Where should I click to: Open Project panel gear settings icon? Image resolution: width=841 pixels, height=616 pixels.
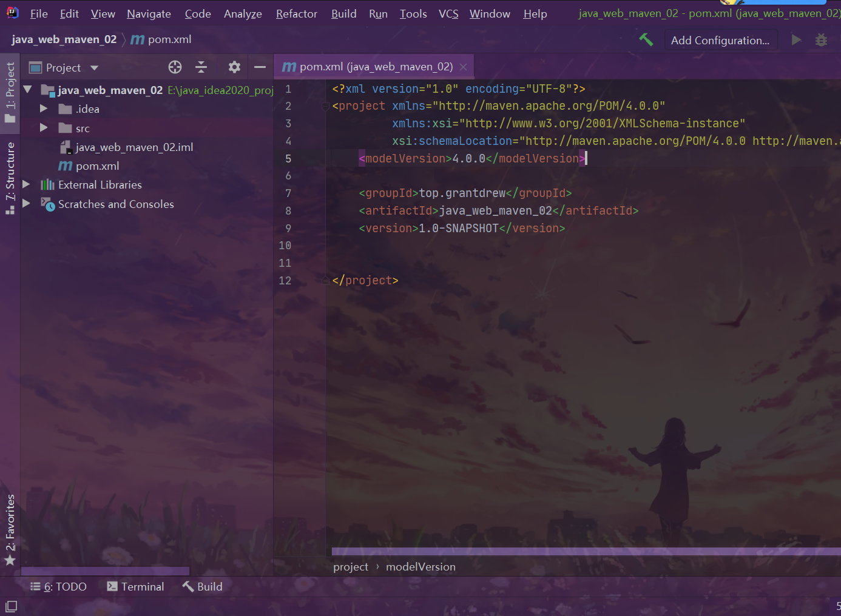pyautogui.click(x=234, y=67)
